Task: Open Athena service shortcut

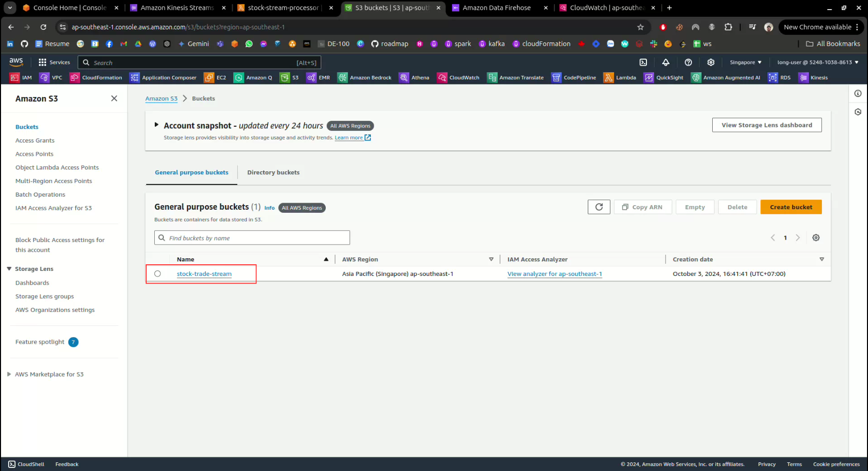Action: 414,77
